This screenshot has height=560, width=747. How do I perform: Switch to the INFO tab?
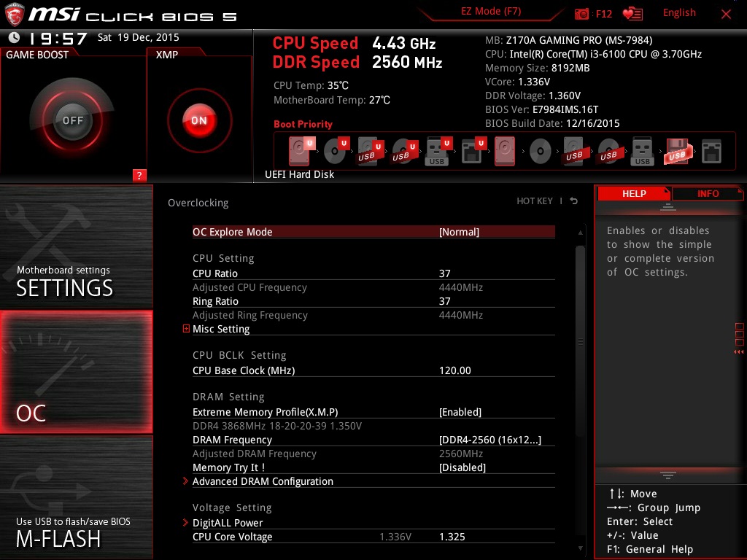(708, 193)
